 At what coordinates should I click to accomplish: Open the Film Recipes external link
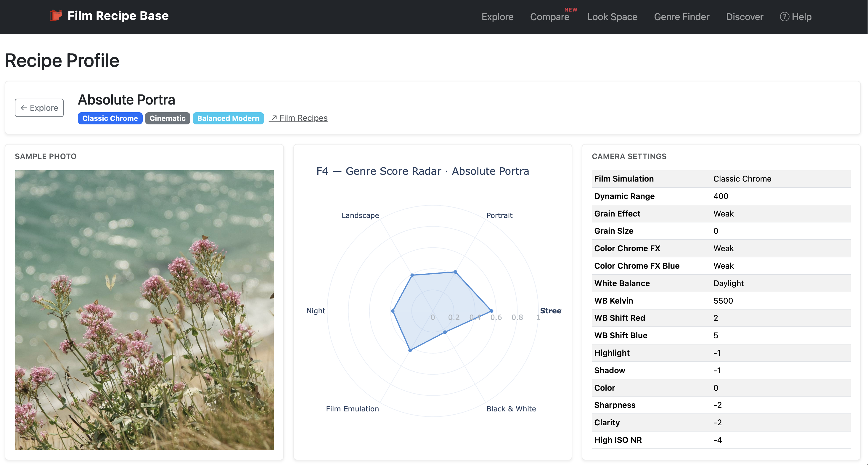coord(298,118)
